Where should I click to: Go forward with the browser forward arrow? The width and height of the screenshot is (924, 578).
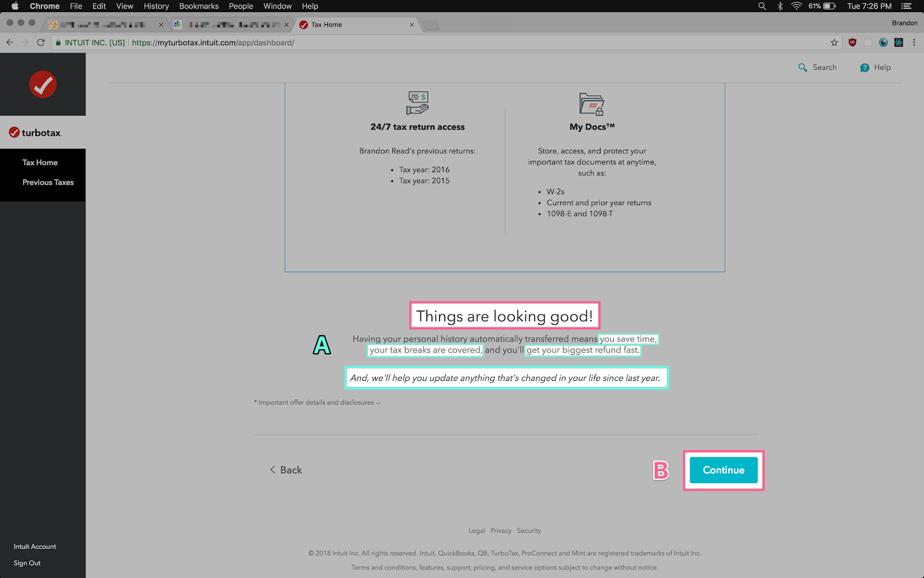pyautogui.click(x=25, y=43)
